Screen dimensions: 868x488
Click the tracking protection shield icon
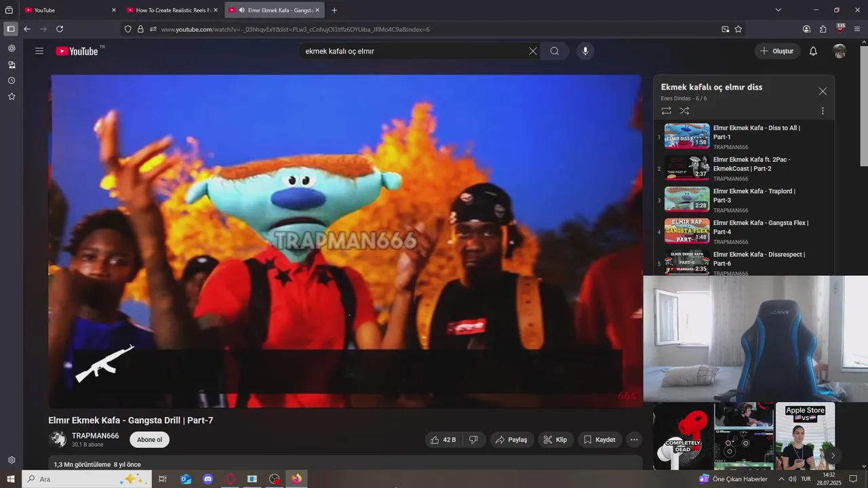click(127, 29)
